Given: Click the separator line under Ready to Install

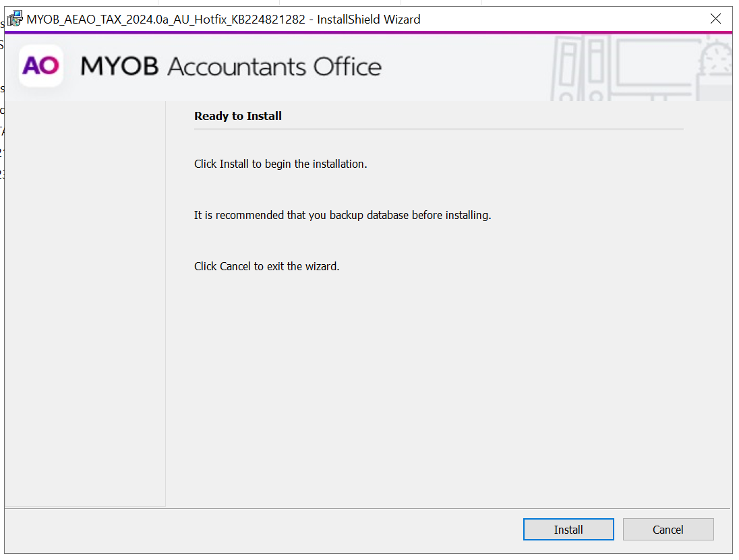Looking at the screenshot, I should click(438, 129).
